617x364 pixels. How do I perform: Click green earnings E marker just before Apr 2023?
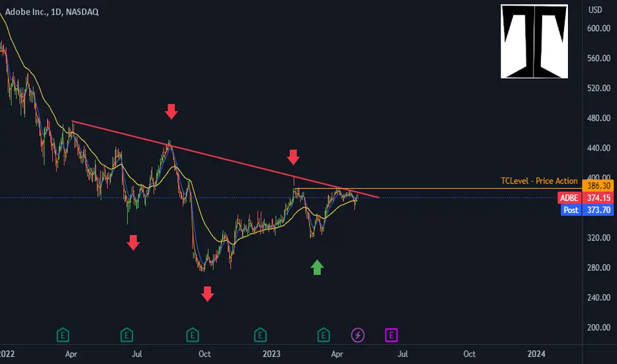click(x=324, y=336)
